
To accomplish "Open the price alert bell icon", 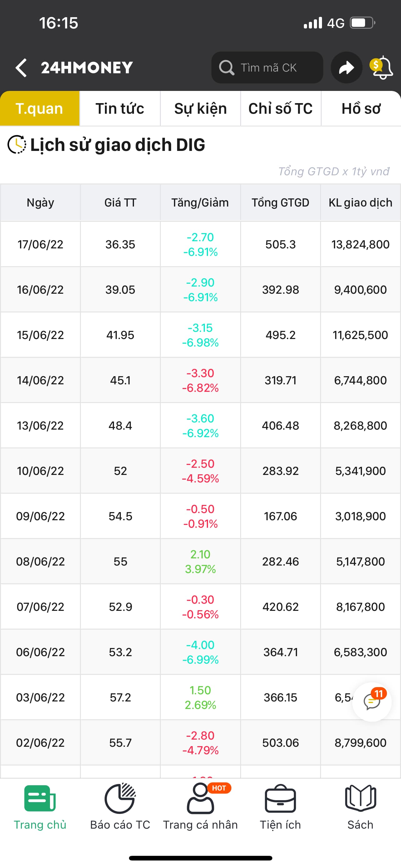I will click(x=382, y=68).
